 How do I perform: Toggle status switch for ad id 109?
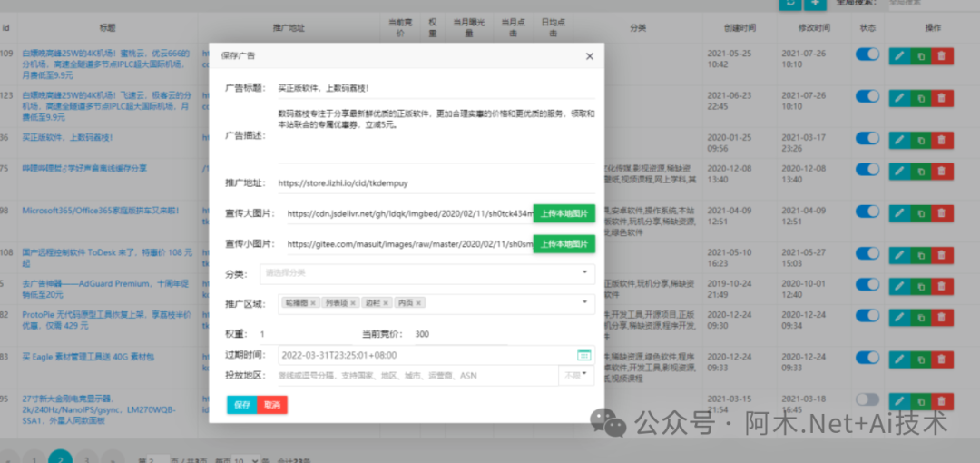click(867, 54)
